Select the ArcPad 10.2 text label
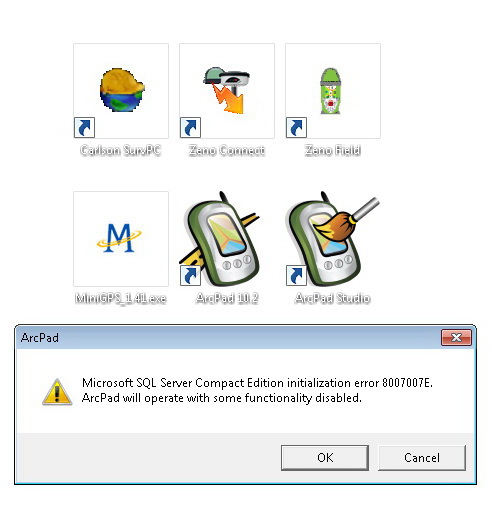Image resolution: width=492 pixels, height=507 pixels. coord(227,298)
